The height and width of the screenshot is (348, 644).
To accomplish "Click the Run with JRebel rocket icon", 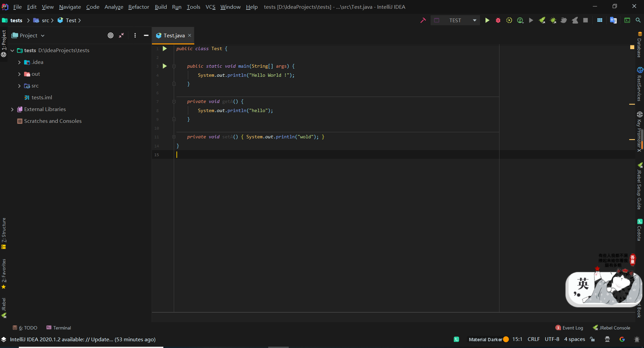I will 542,20.
